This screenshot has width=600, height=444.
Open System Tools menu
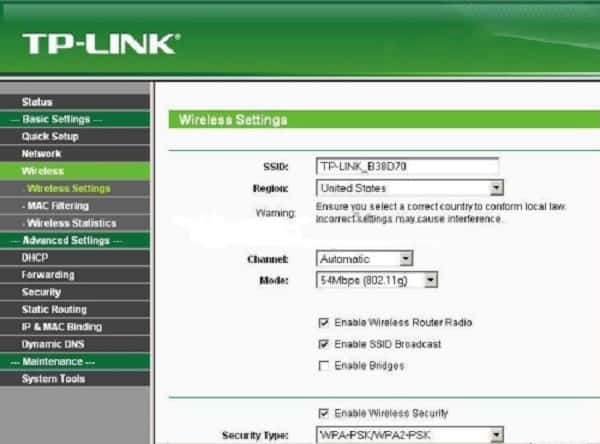tap(75, 379)
